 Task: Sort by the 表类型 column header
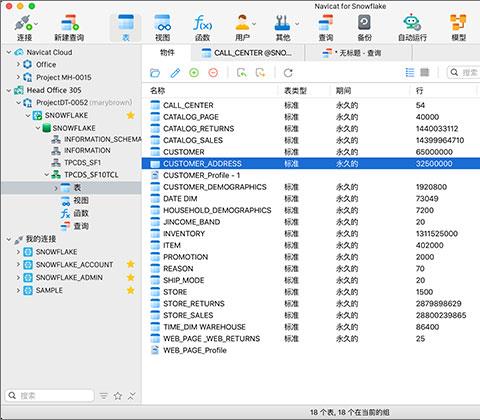coord(304,91)
